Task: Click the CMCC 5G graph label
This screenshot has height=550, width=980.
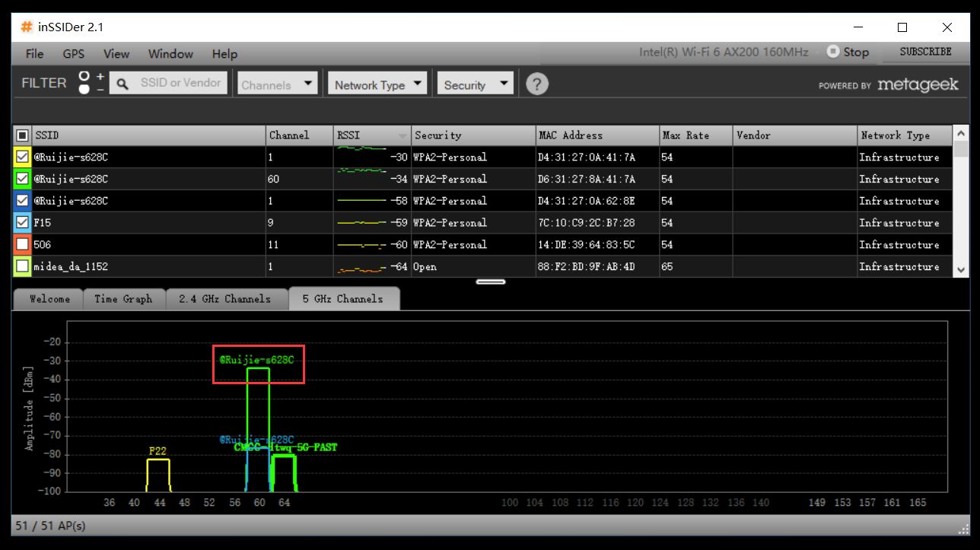Action: click(x=285, y=448)
